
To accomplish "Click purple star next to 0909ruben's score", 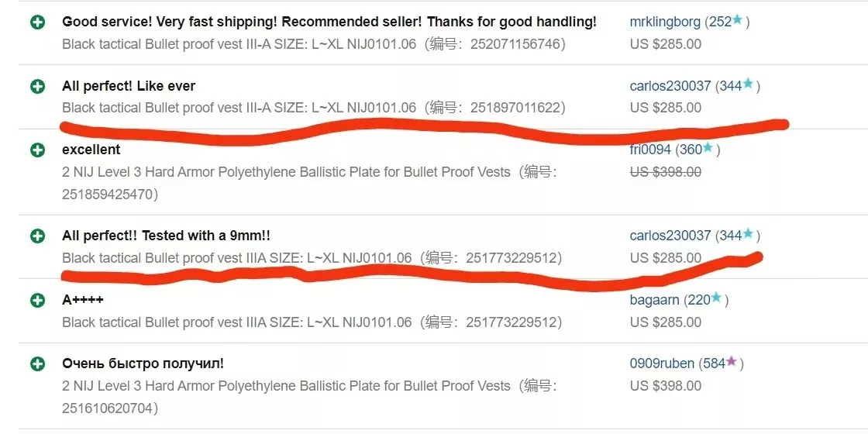I will pos(732,361).
